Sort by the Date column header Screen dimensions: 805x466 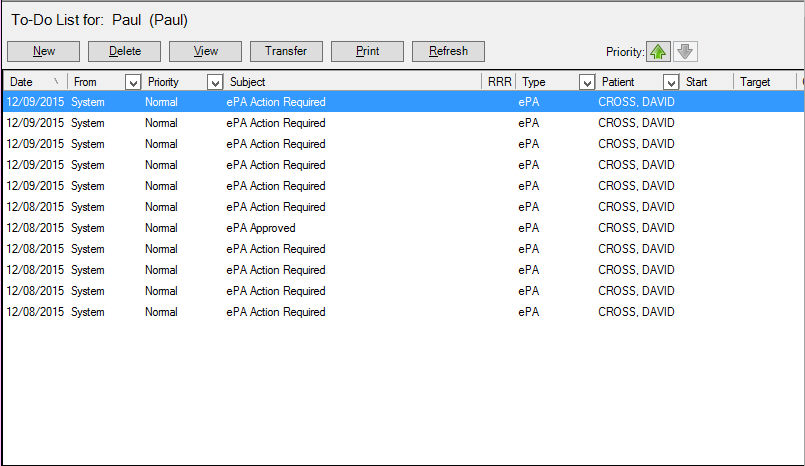[x=30, y=82]
